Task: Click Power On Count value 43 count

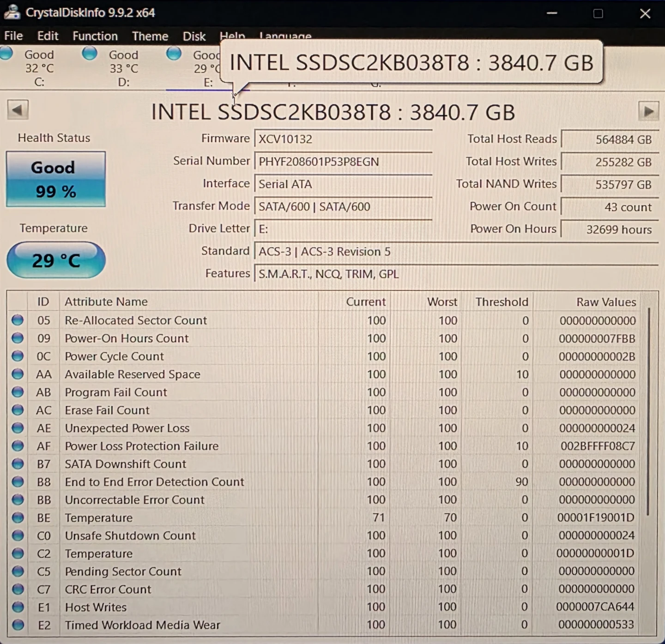Action: (x=610, y=207)
